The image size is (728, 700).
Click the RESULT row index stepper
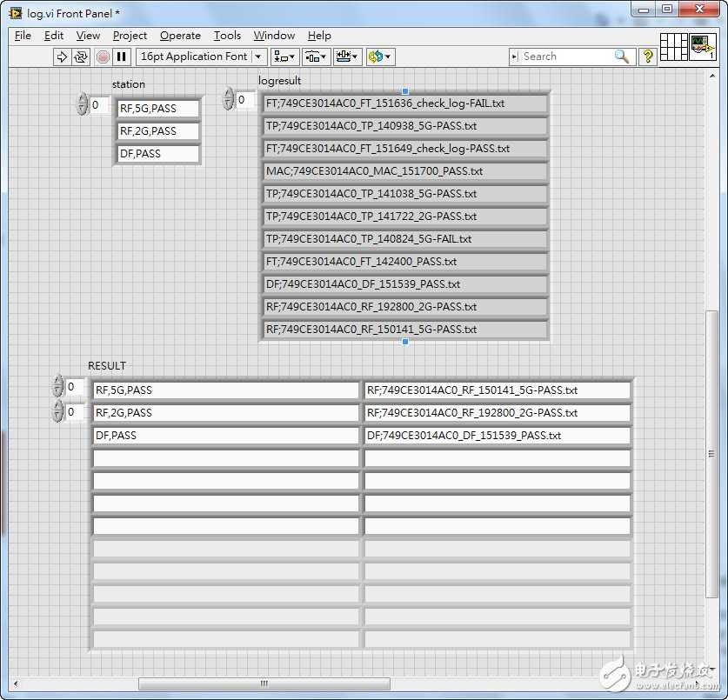[x=57, y=386]
